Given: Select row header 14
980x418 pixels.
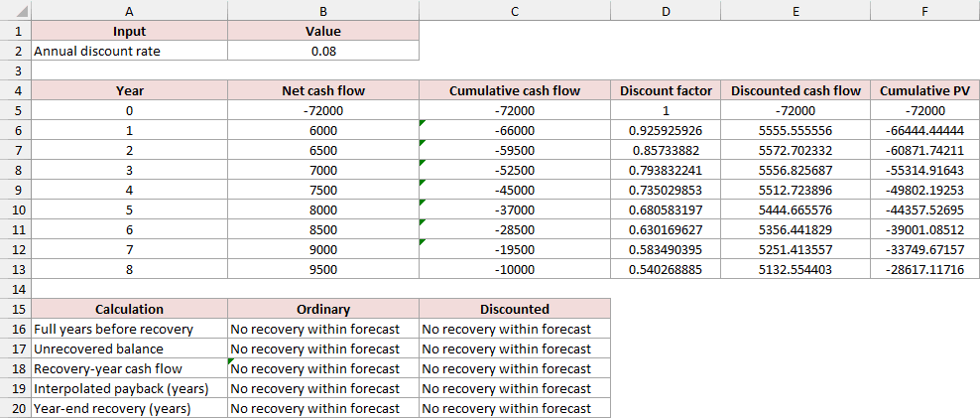Looking at the screenshot, I should [15, 289].
